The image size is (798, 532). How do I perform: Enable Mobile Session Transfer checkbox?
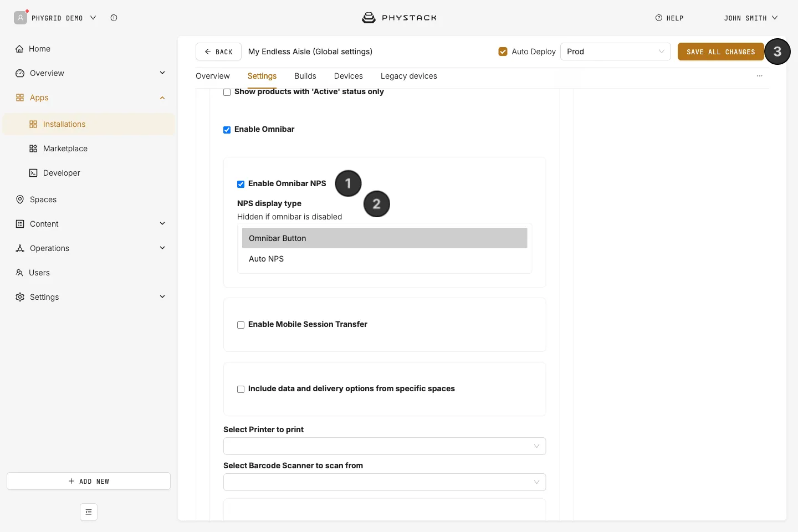pos(241,325)
